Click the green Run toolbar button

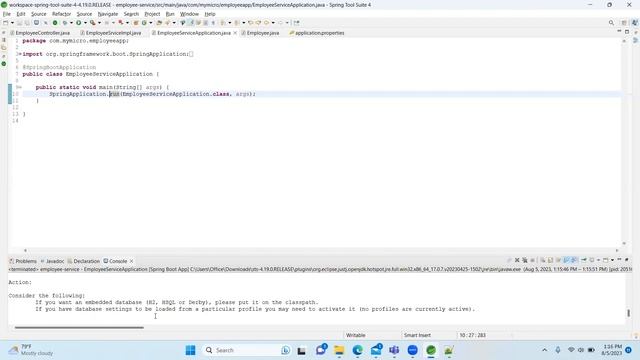pos(78,23)
